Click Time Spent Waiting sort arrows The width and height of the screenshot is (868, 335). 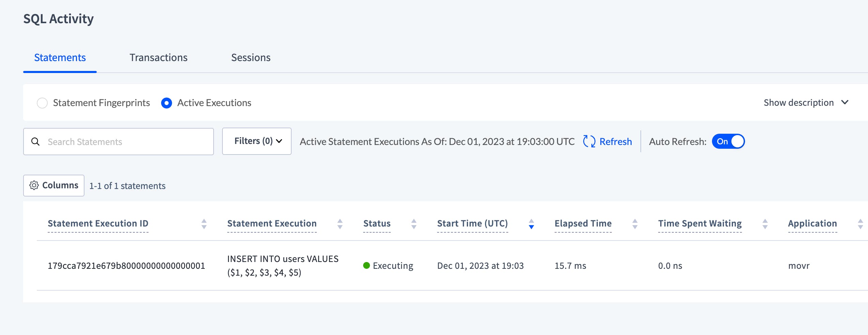[x=765, y=224]
